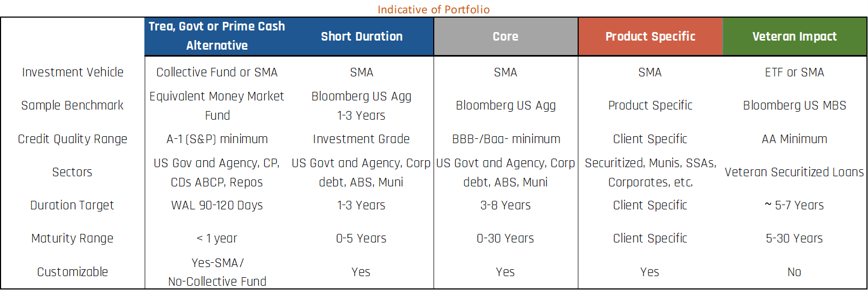Select the Duration Target row label
Screen dimensions: 868x290
pyautogui.click(x=72, y=205)
